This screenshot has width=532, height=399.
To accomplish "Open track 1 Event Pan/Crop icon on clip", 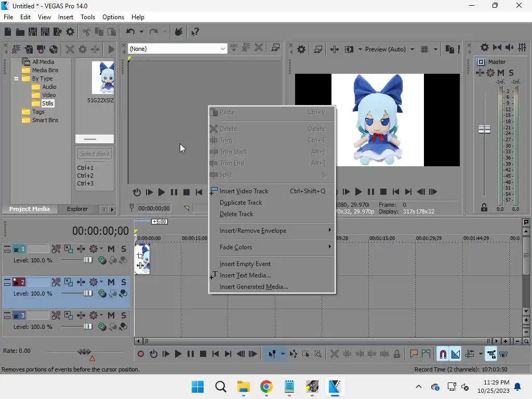I will 140,256.
